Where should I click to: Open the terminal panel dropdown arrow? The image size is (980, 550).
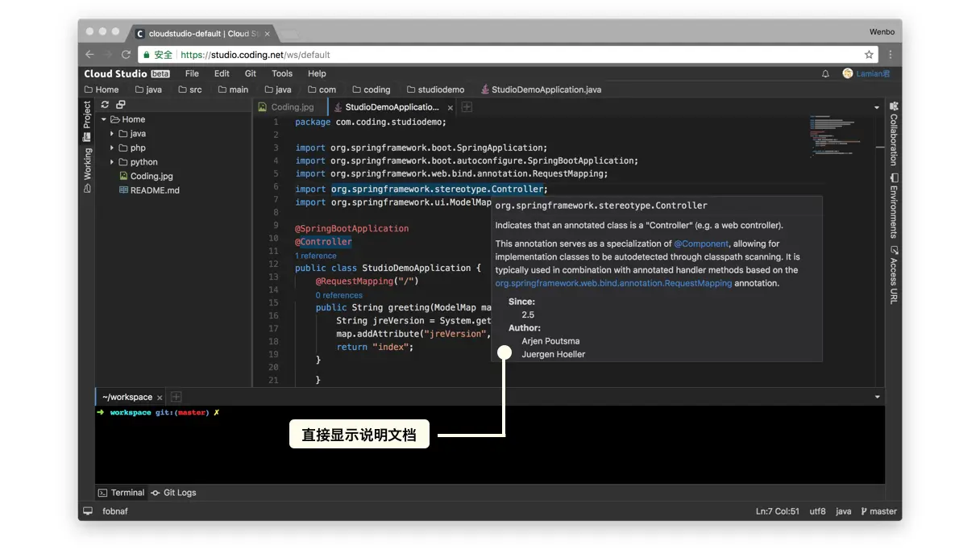click(877, 397)
